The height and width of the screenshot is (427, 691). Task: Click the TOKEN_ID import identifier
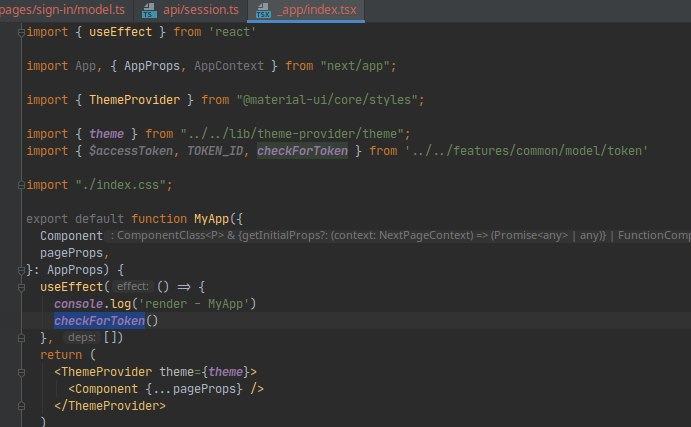tap(215, 151)
